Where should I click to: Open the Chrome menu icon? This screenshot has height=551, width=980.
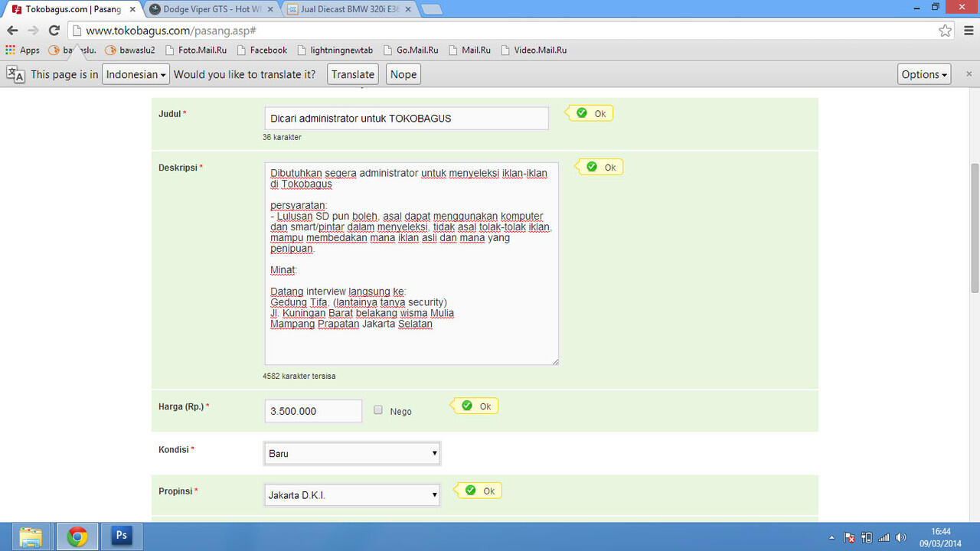[968, 31]
